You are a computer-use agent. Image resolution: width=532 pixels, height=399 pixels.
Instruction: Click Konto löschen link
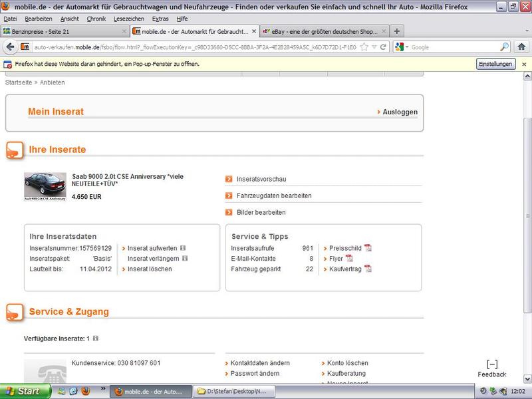347,363
